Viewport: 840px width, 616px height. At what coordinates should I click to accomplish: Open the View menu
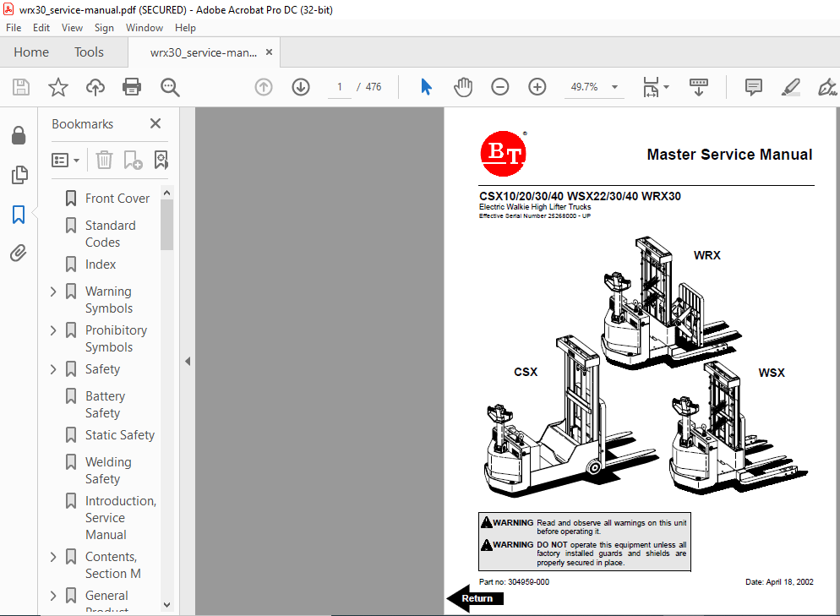coord(72,28)
